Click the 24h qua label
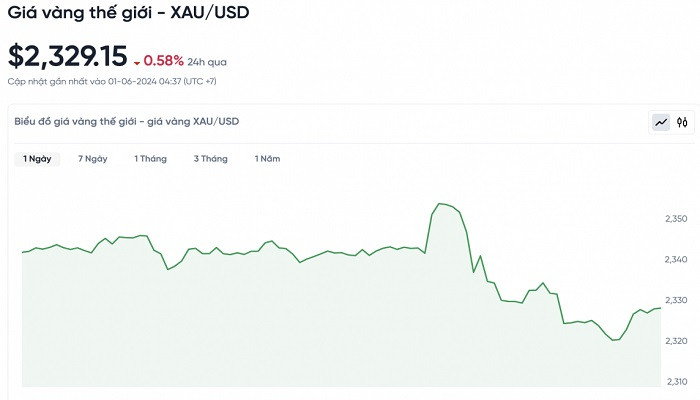 pyautogui.click(x=207, y=62)
